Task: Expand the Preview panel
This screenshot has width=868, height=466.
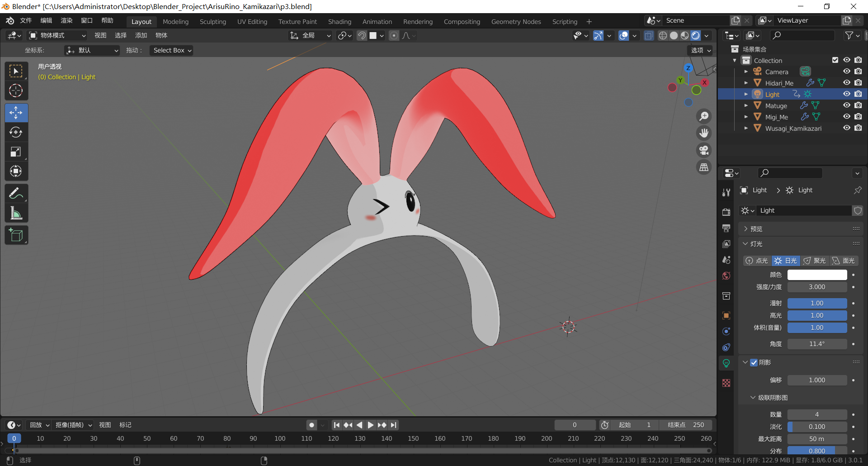Action: click(756, 229)
